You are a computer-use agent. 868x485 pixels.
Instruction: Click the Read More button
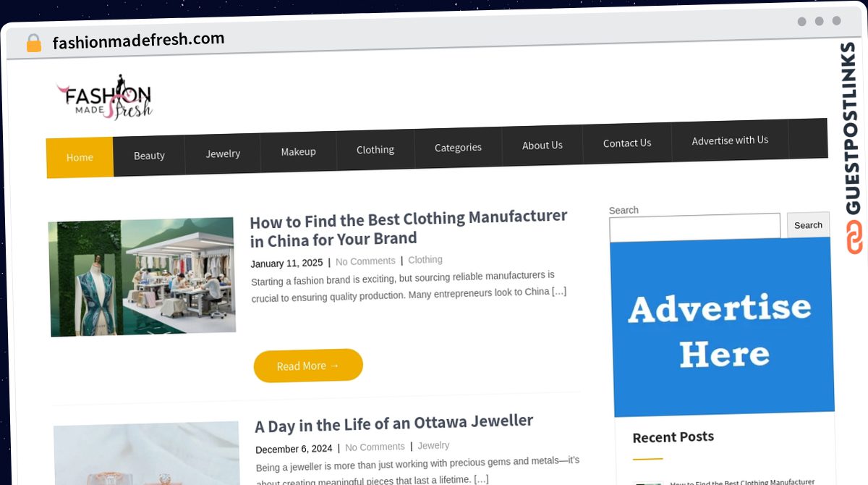(x=308, y=366)
